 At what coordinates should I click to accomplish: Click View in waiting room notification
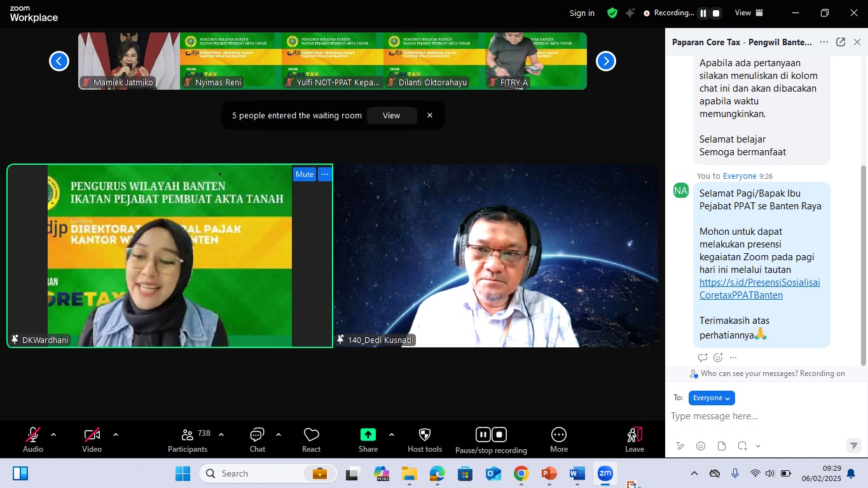pyautogui.click(x=391, y=115)
